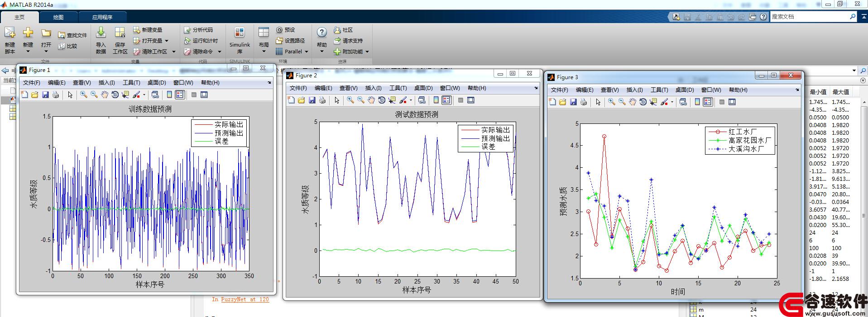868x317 pixels.
Task: Open Preferences (预设) in the ribbon
Action: coord(285,30)
